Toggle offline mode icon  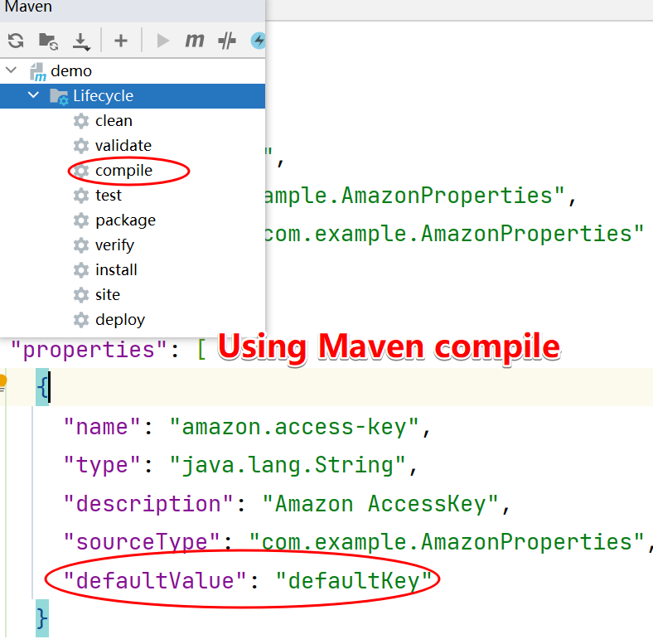(227, 41)
